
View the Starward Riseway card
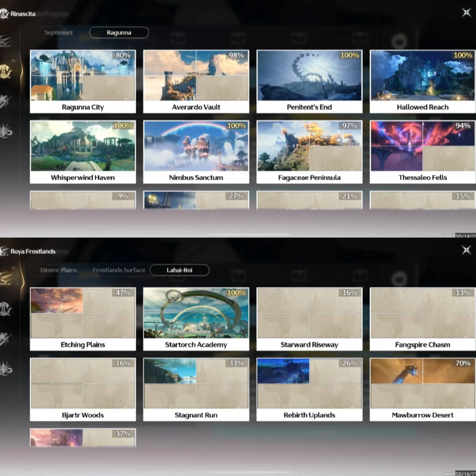click(309, 319)
